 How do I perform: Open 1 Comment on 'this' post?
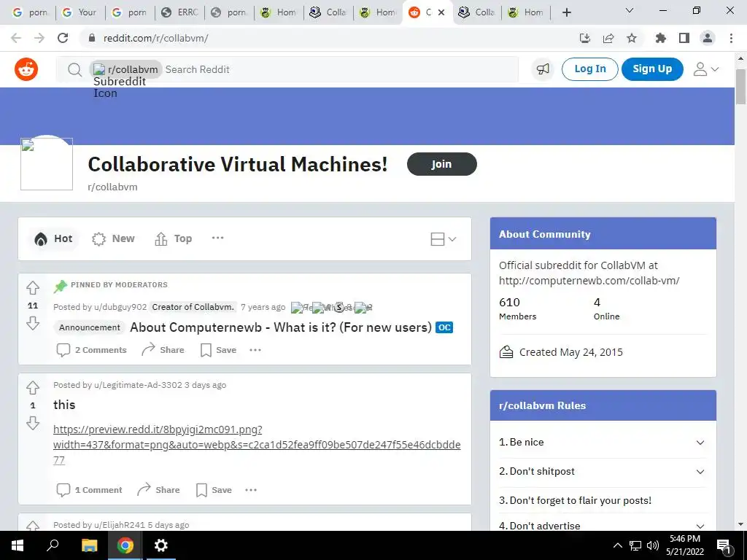click(89, 490)
